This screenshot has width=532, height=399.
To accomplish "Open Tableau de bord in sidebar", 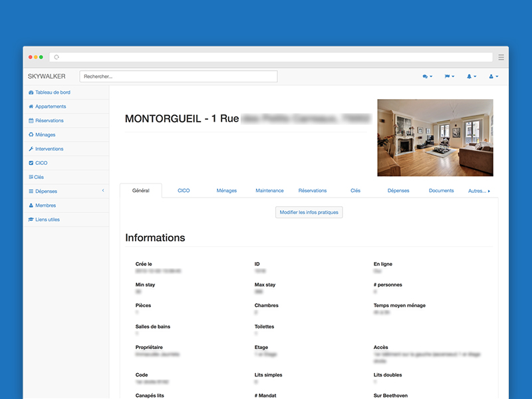I will (x=66, y=92).
